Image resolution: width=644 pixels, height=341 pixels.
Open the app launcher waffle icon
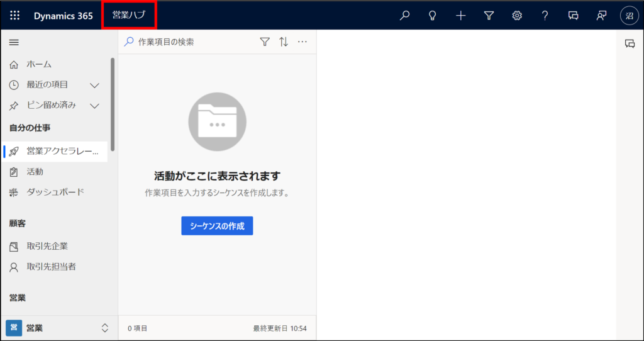click(15, 16)
